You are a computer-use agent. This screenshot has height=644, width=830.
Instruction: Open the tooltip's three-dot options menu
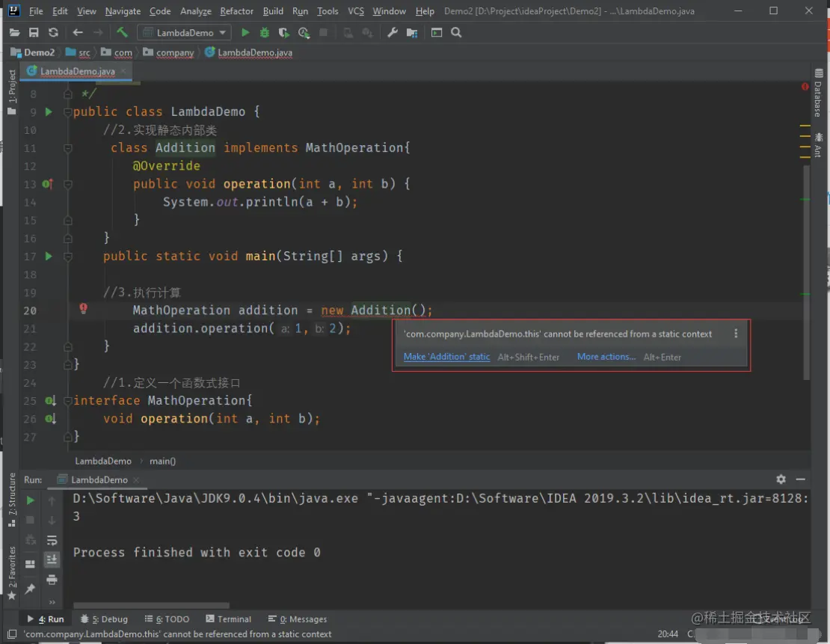click(736, 334)
